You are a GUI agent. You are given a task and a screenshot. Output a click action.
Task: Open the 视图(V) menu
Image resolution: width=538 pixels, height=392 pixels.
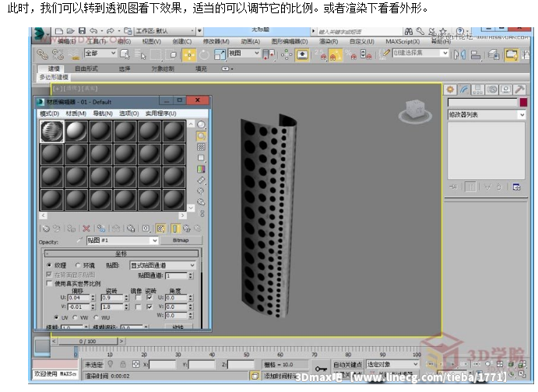[151, 41]
